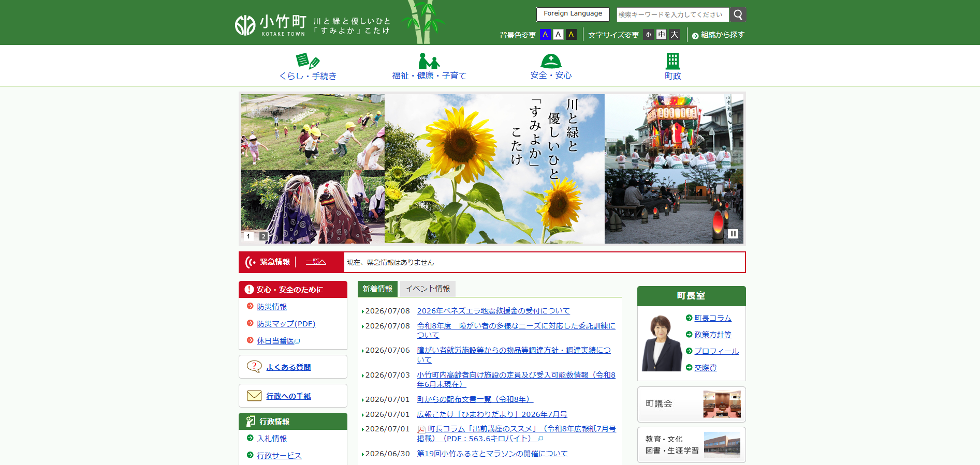Open 令和8年度 障がい者委託訓練 news item
The width and height of the screenshot is (980, 465).
click(516, 331)
